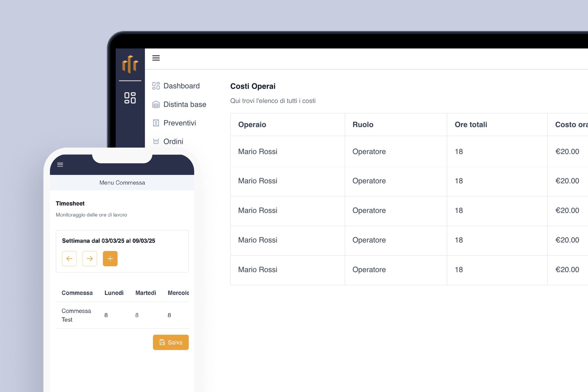This screenshot has height=392, width=588.
Task: Add a timesheet entry with the plus button
Action: coord(110,259)
